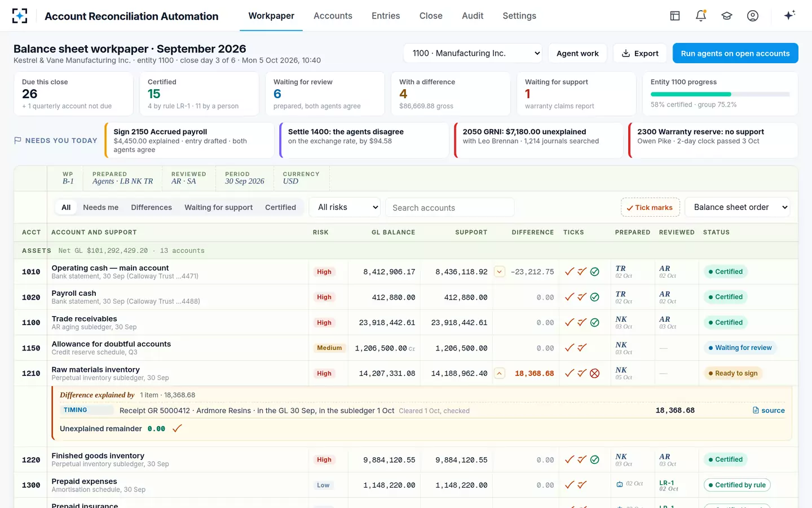
Task: Select the All filter pill
Action: click(66, 207)
